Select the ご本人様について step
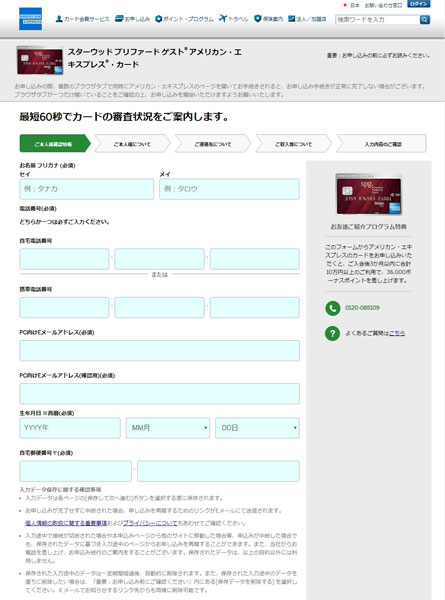445x600 pixels. 132,144
